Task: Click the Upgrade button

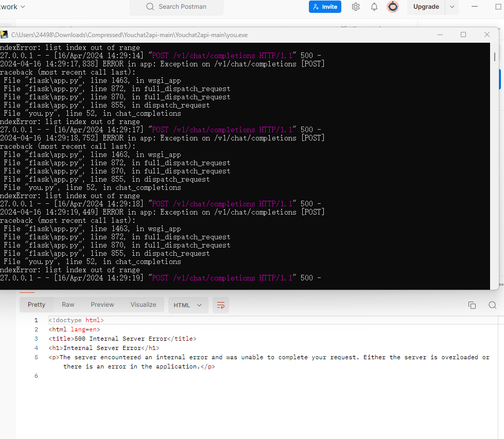Action: pyautogui.click(x=426, y=7)
